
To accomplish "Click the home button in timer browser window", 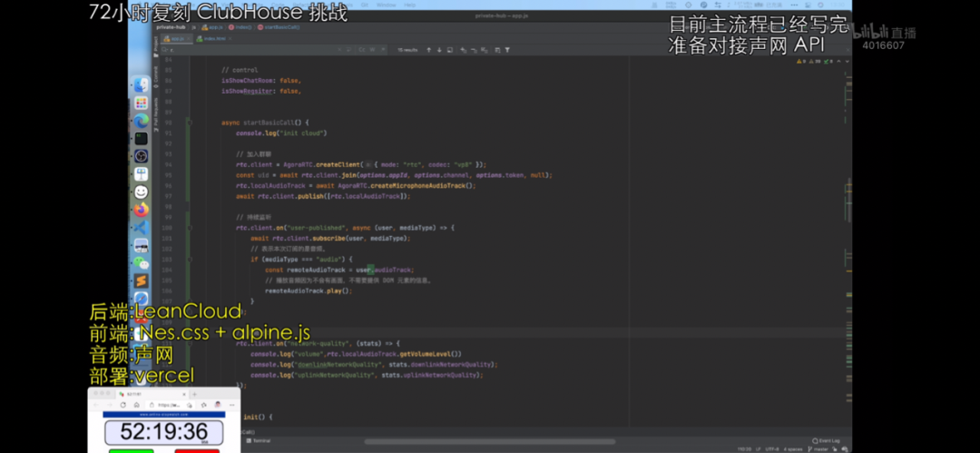I will pyautogui.click(x=136, y=405).
